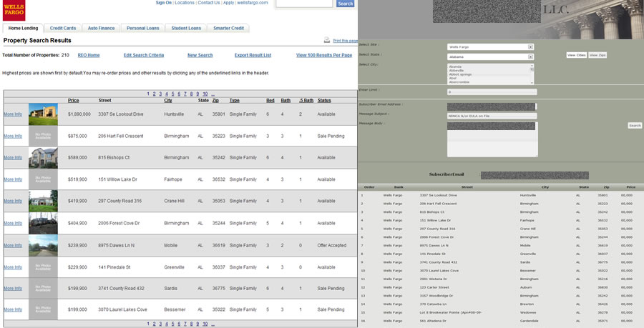Open More Info for 3307 Se Lookout Drive
This screenshot has height=328, width=644.
click(x=13, y=114)
